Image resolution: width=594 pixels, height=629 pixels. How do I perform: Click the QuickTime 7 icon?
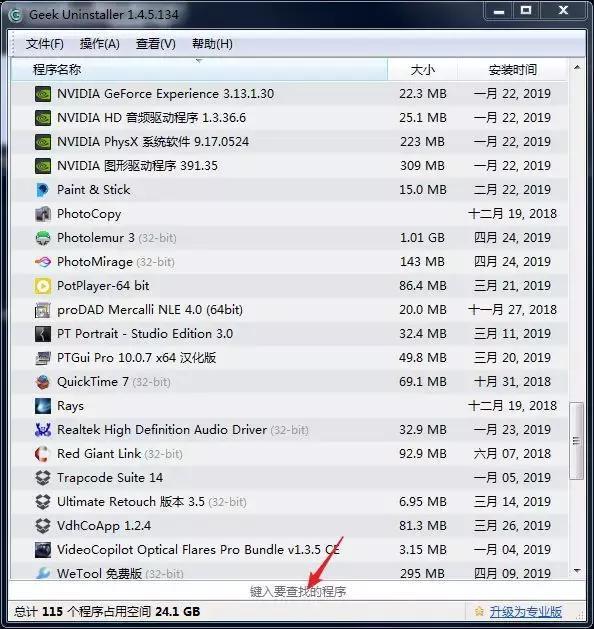(x=43, y=382)
